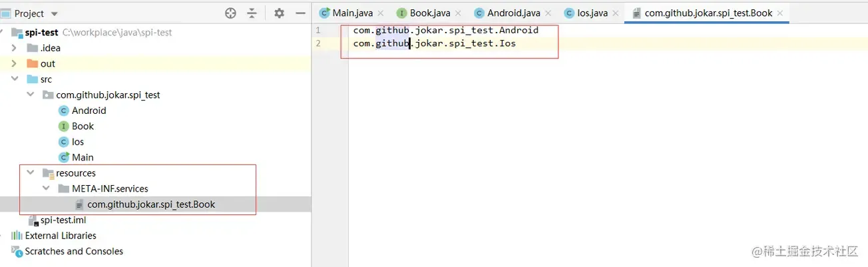This screenshot has height=267, width=868.
Task: Select spi-test.iml file in project tree
Action: click(63, 220)
